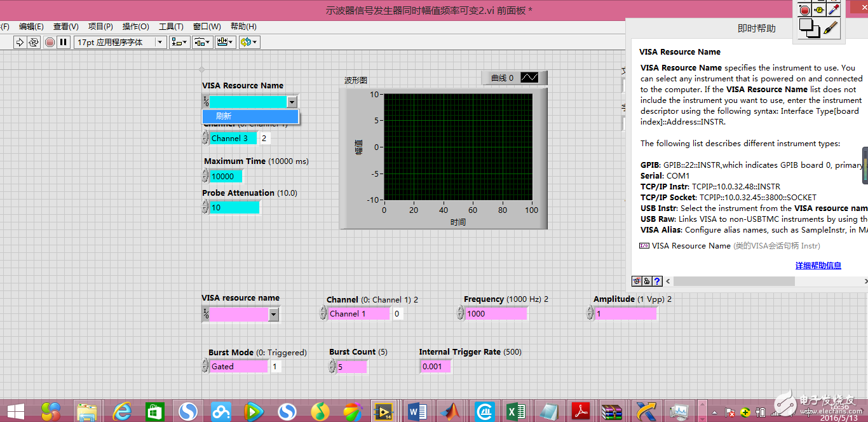Click the Run arrow button
Screen dimensions: 868x422
(x=20, y=43)
